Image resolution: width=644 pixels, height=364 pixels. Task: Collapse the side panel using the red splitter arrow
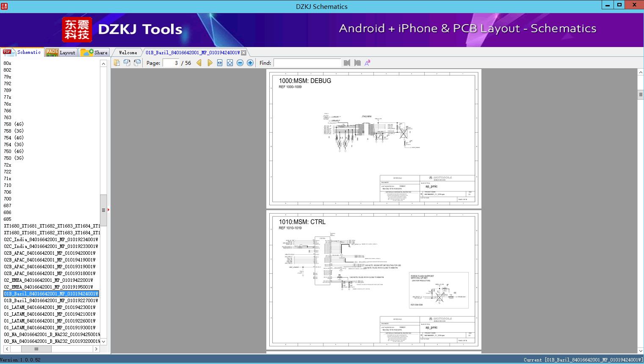[x=108, y=210]
